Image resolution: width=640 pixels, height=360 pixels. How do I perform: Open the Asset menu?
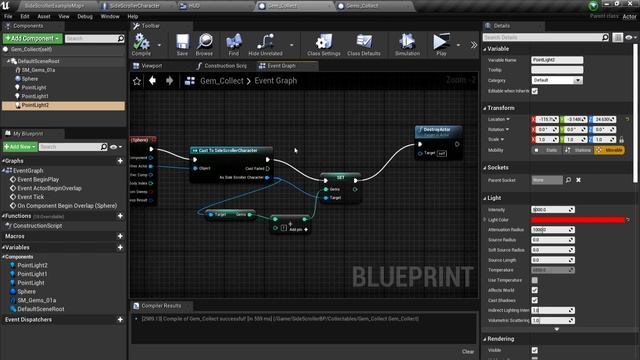44,16
